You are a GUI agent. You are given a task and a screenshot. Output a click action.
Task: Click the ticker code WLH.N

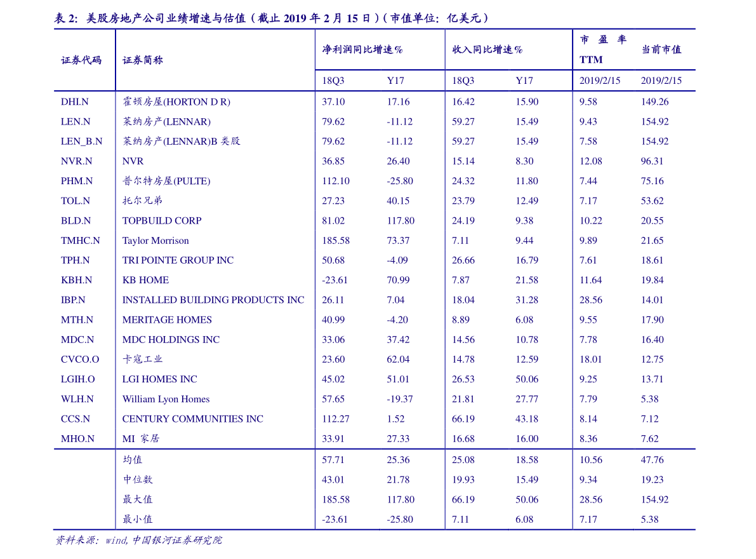[77, 398]
